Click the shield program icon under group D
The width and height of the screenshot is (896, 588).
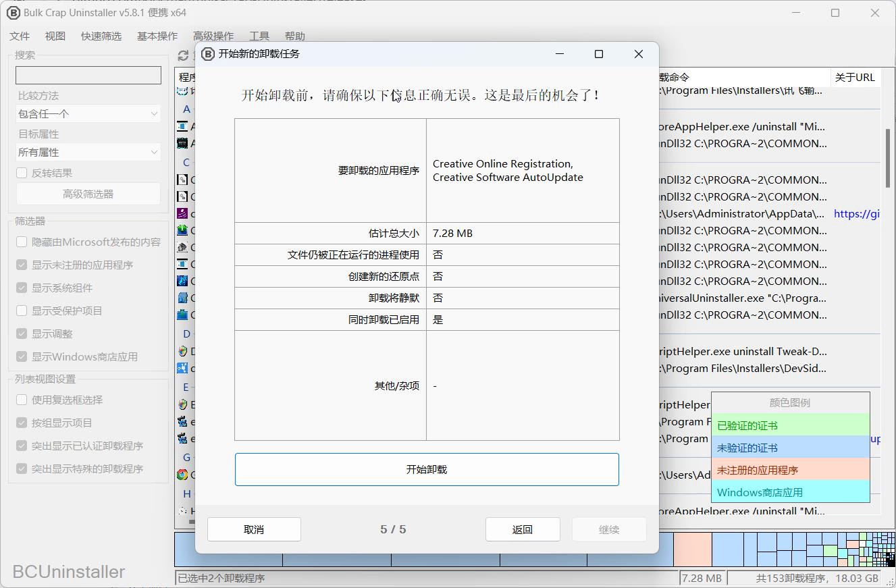(x=182, y=350)
